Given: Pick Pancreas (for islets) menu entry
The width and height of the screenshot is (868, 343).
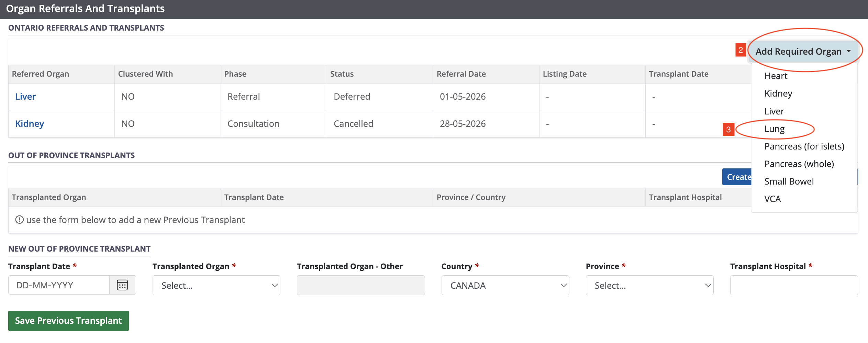Looking at the screenshot, I should click(804, 146).
